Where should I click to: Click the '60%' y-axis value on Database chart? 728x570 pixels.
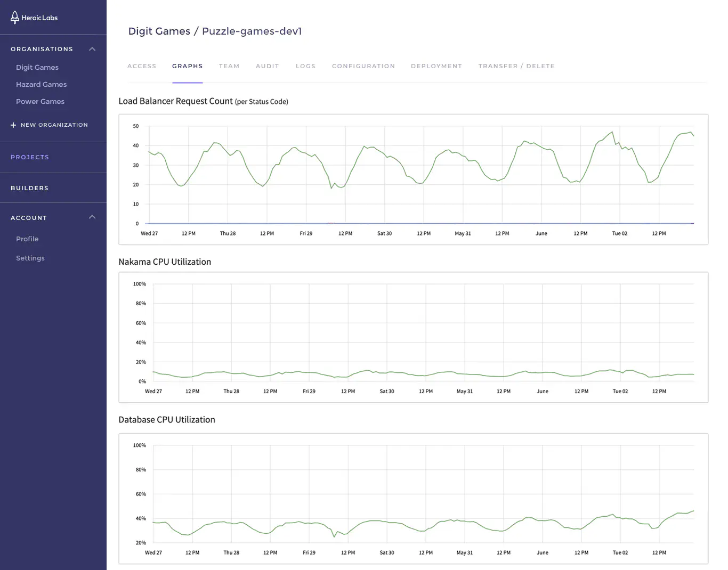141,494
